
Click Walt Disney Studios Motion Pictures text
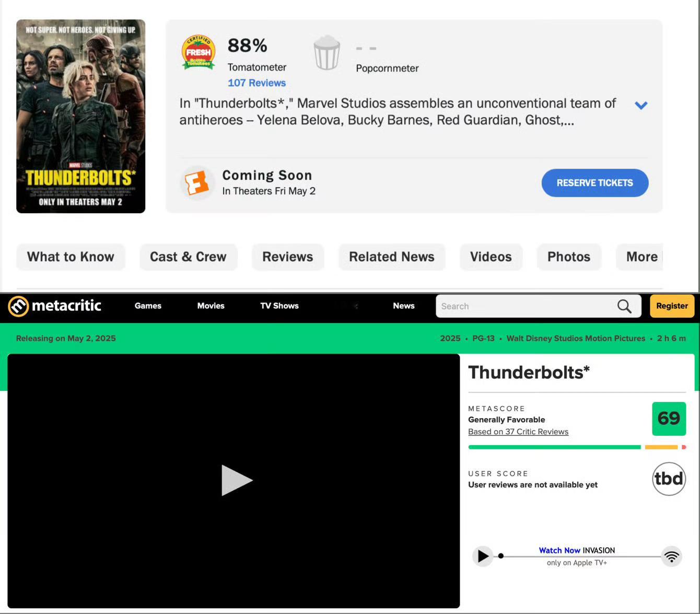pos(576,338)
